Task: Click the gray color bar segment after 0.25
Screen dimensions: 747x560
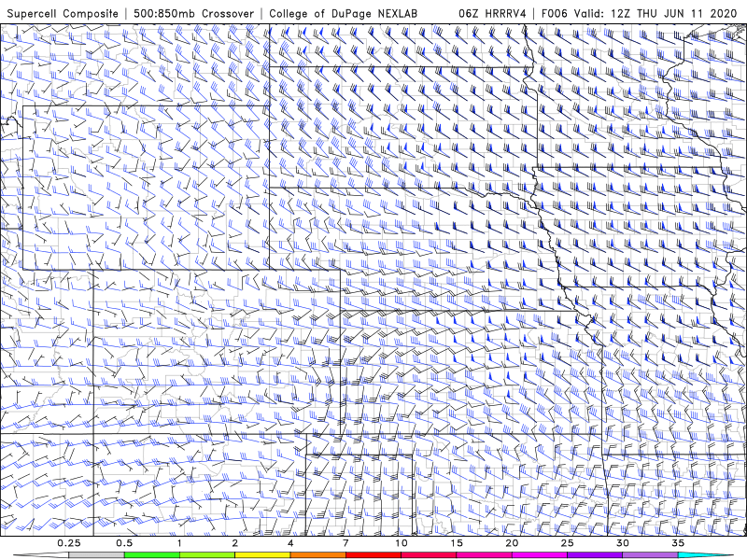Action: (x=96, y=555)
